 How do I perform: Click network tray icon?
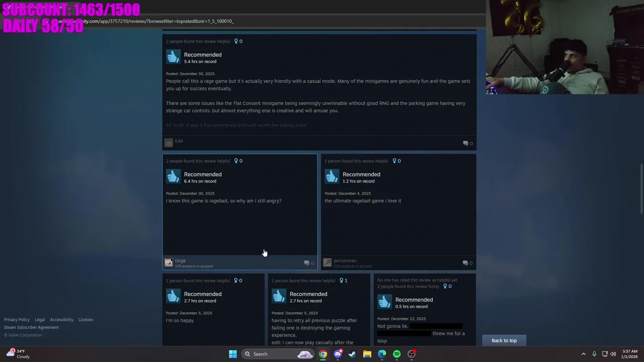605,354
